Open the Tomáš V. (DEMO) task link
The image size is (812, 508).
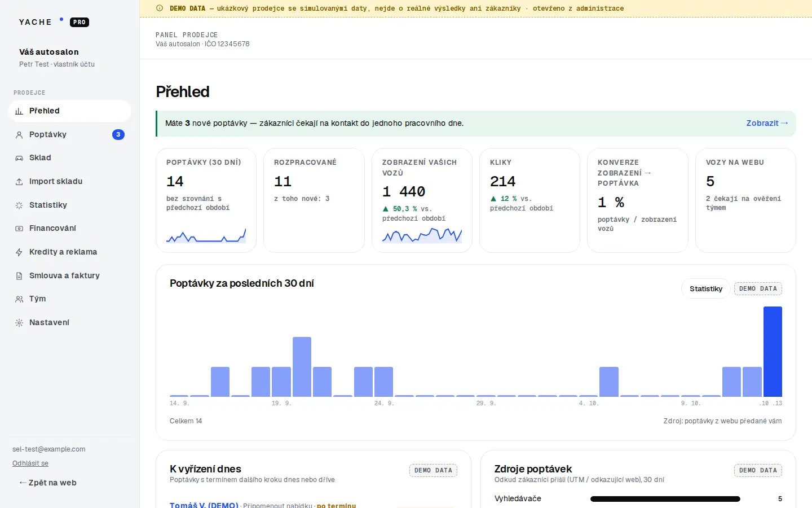[x=204, y=505]
